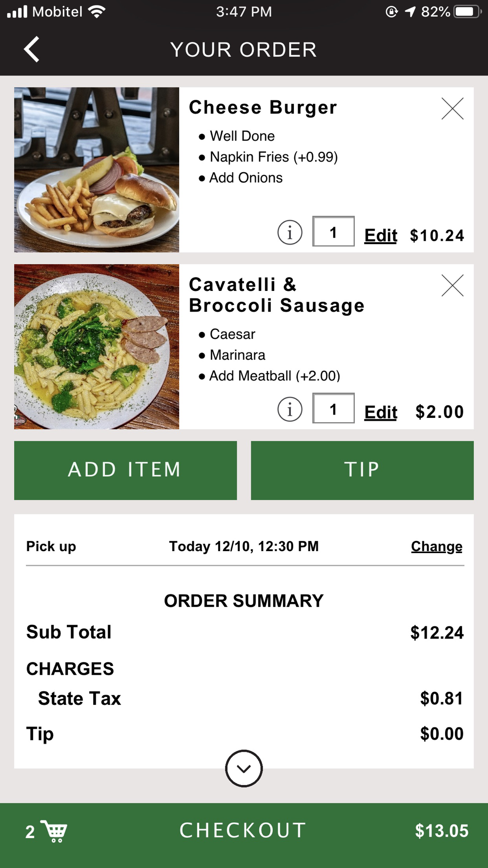
Task: Click the Cheese Burger quantity field
Action: click(333, 232)
